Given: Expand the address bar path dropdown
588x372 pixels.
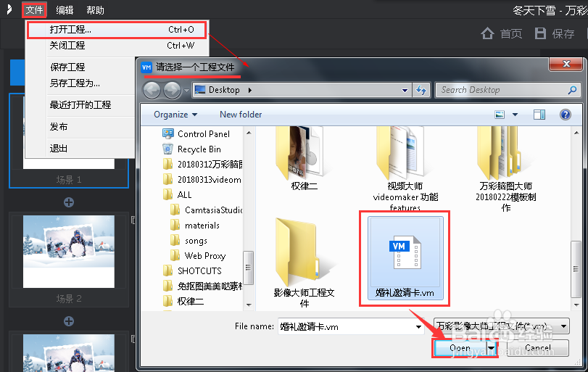Looking at the screenshot, I should click(405, 91).
